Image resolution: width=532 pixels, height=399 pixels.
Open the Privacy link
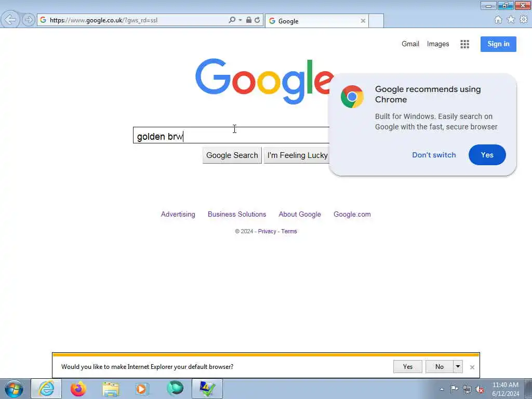coord(267,231)
